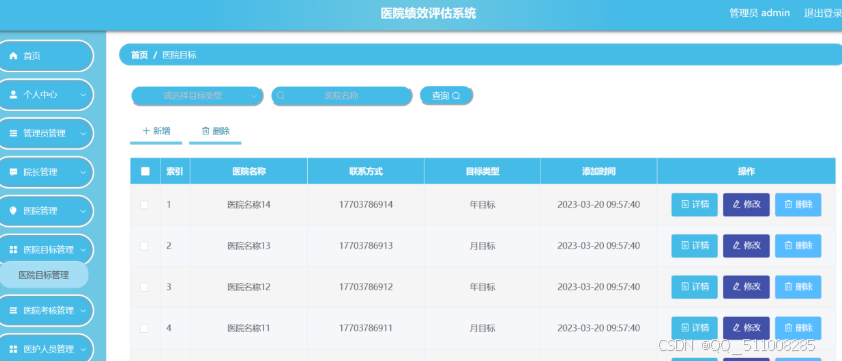
Task: Click the list icon beside 医院考核管理
Action: pos(13,311)
